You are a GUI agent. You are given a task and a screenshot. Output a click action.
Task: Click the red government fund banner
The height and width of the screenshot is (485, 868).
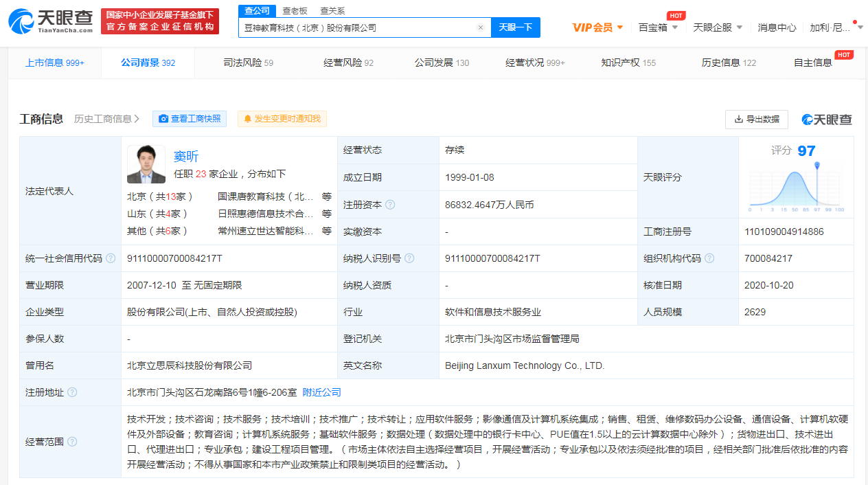tap(160, 21)
